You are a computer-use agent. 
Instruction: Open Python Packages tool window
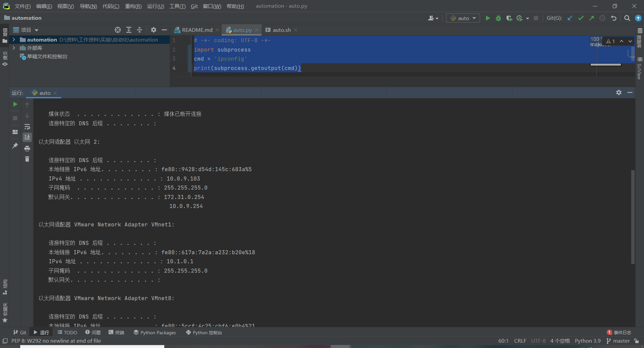[155, 332]
